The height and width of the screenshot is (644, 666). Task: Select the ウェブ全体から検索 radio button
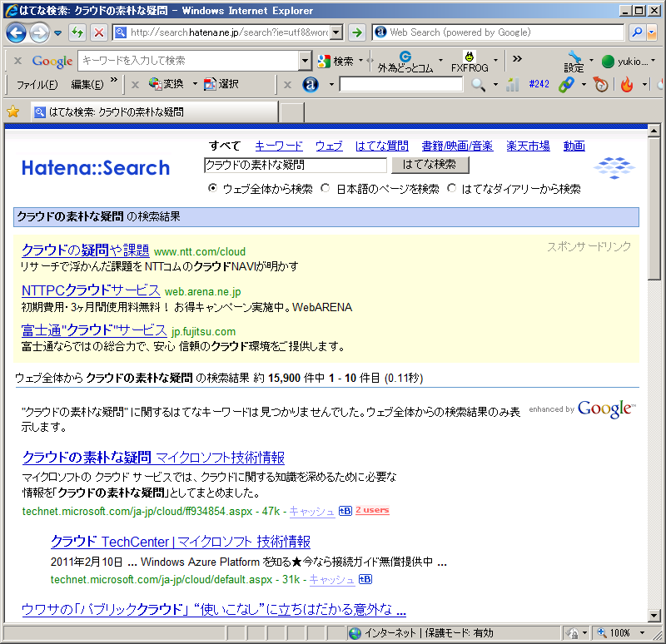(213, 189)
